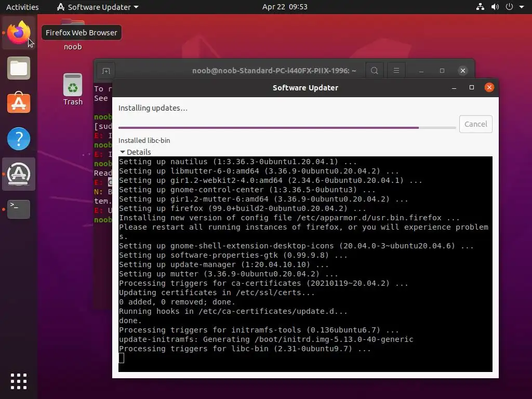
Task: Click the Cancel button
Action: tap(476, 124)
